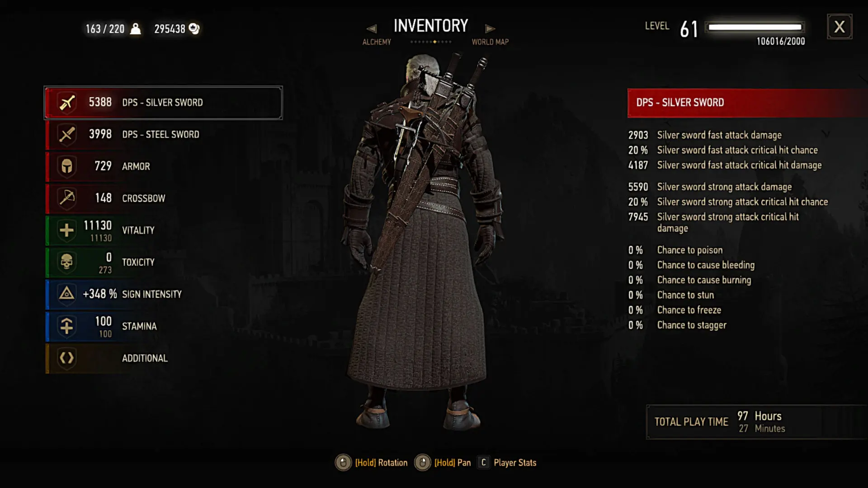Viewport: 868px width, 488px height.
Task: Switch to the World Map tab
Action: pyautogui.click(x=490, y=42)
